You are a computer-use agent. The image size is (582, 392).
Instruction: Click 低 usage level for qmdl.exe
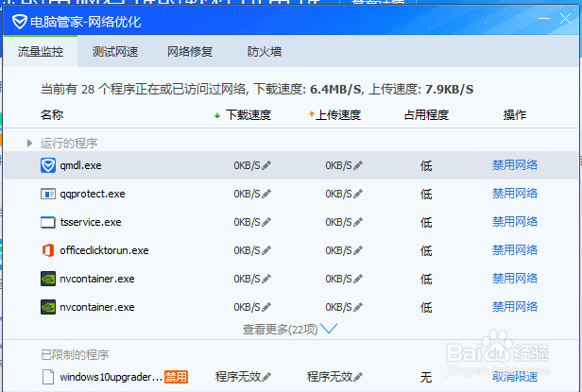(x=426, y=165)
